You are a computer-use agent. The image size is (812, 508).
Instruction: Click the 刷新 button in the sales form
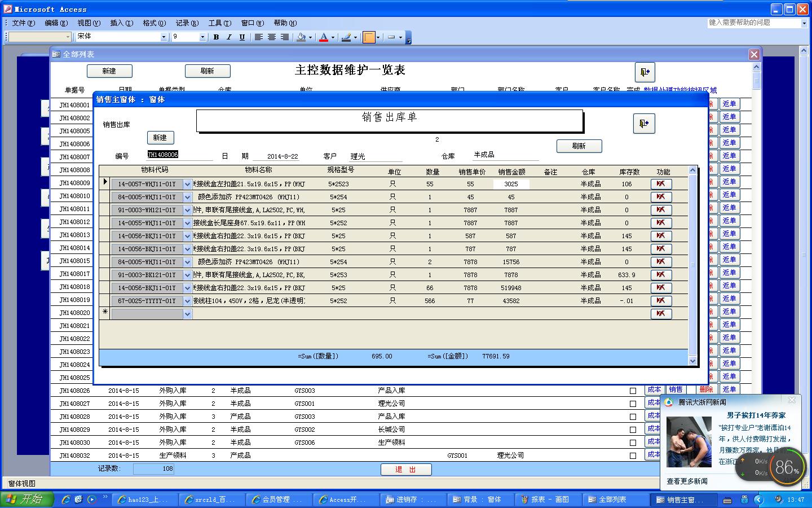click(x=579, y=146)
